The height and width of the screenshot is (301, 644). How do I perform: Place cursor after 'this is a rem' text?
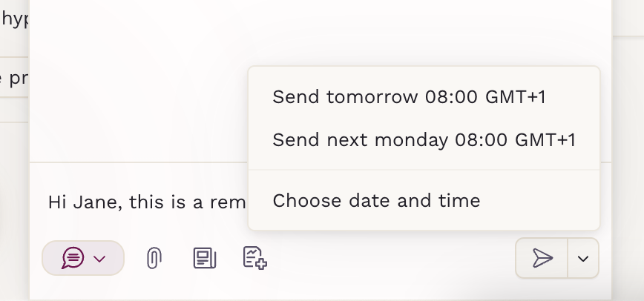tap(246, 202)
